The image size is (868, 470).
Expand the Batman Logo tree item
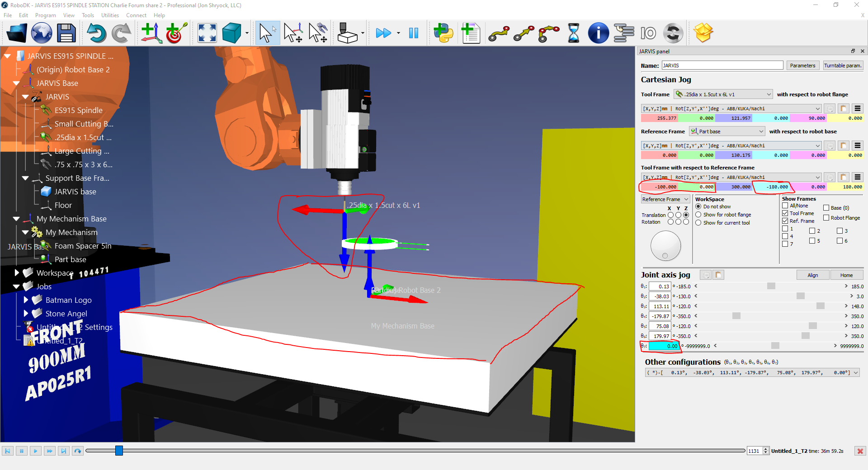(x=26, y=300)
